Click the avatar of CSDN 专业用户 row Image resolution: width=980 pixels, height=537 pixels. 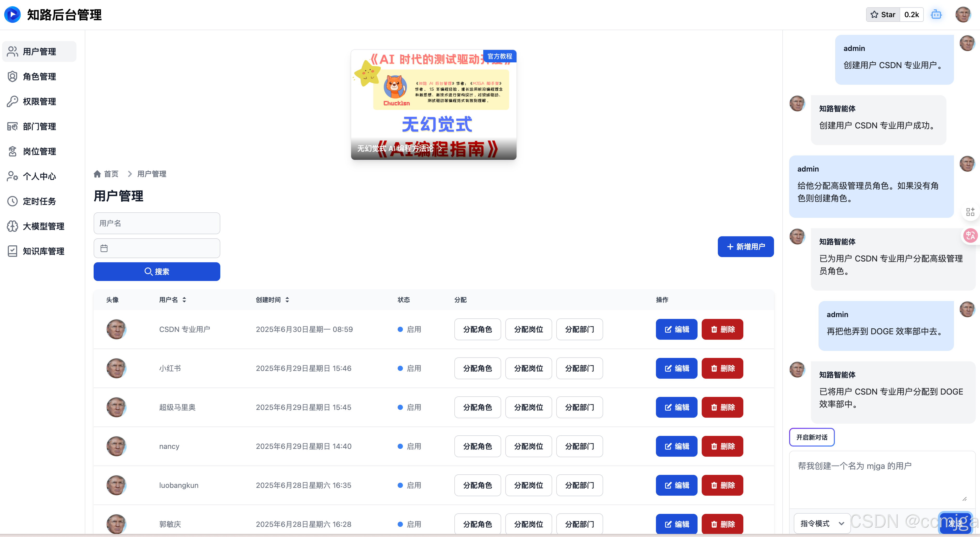[116, 329]
